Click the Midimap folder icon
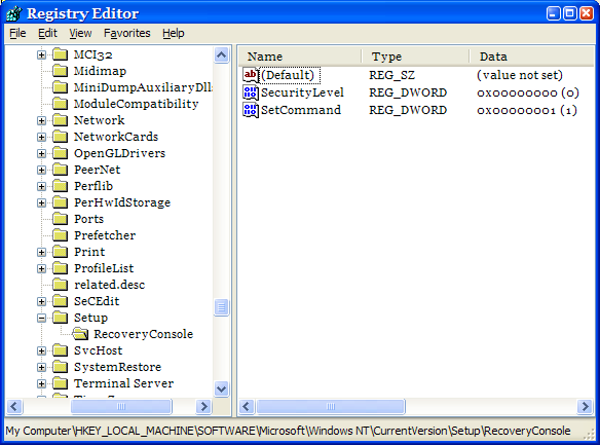 pos(60,71)
